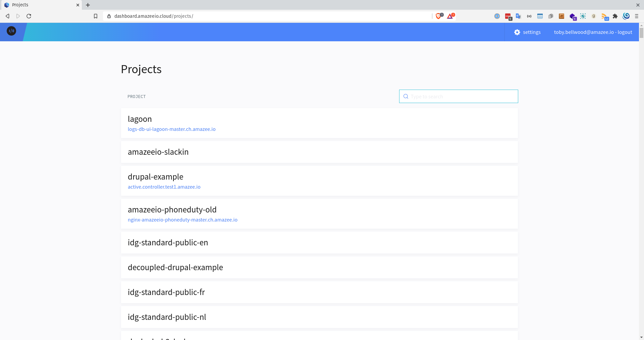Click the Projects page heading
Screen dimensions: 644x340
tap(141, 69)
